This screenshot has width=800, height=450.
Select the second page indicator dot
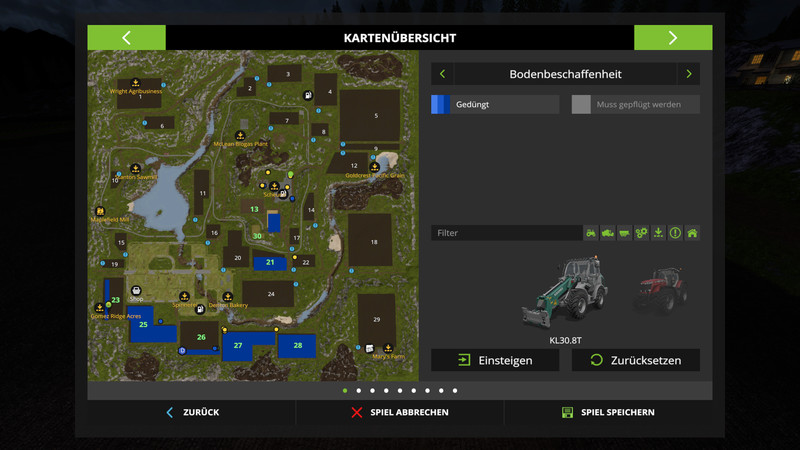pyautogui.click(x=359, y=391)
